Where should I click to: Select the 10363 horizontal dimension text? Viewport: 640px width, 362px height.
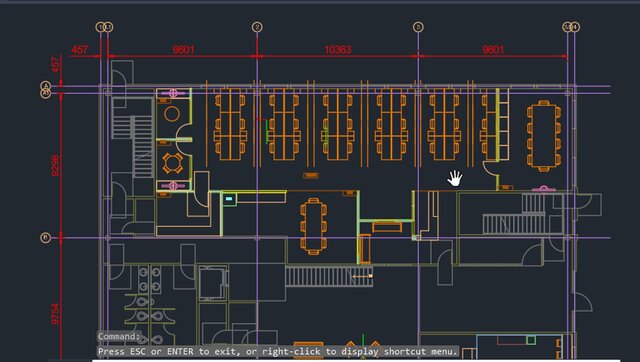pyautogui.click(x=338, y=50)
